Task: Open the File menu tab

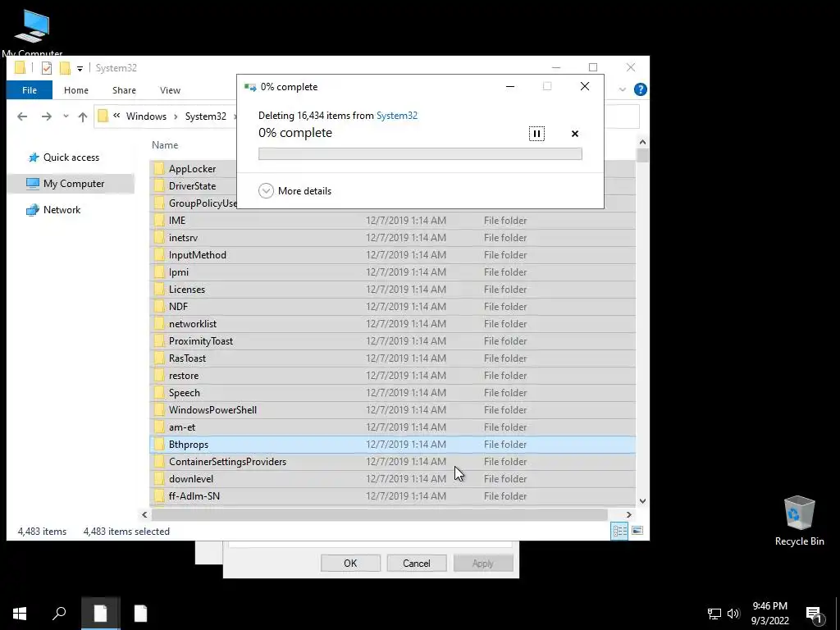Action: [x=30, y=90]
